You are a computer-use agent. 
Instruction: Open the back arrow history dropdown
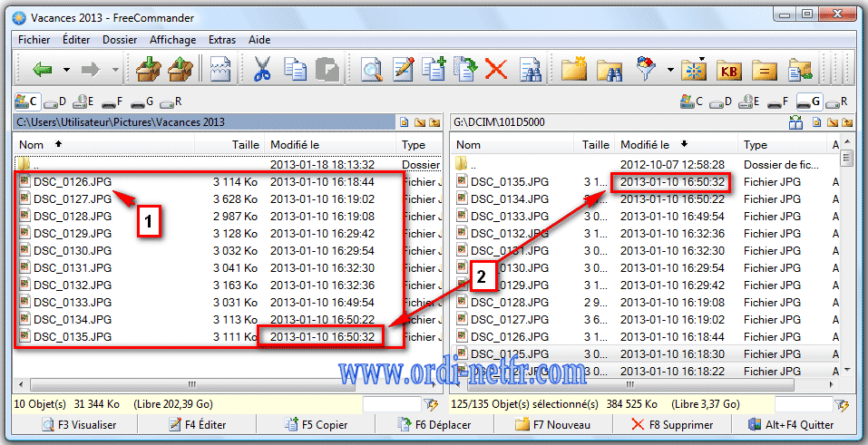66,70
